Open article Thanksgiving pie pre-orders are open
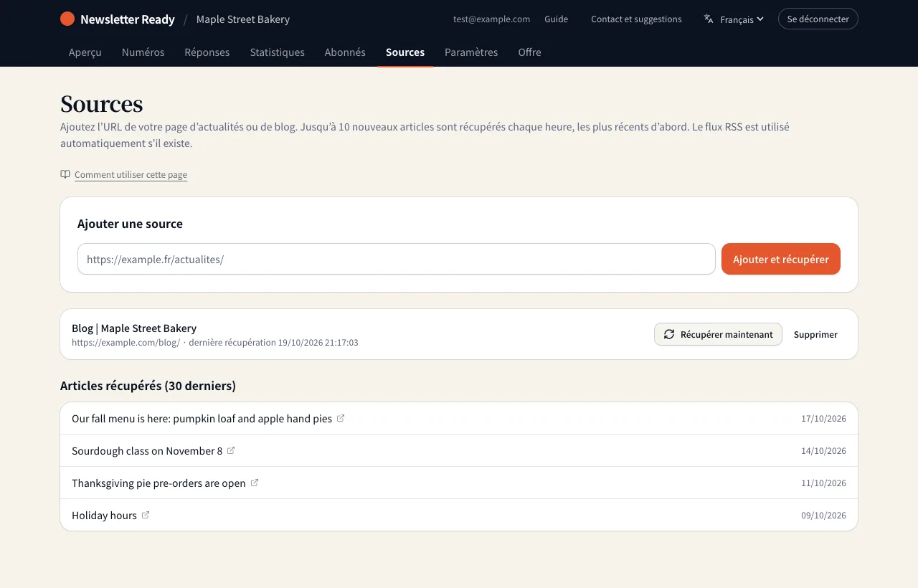The height and width of the screenshot is (588, 918). (158, 483)
